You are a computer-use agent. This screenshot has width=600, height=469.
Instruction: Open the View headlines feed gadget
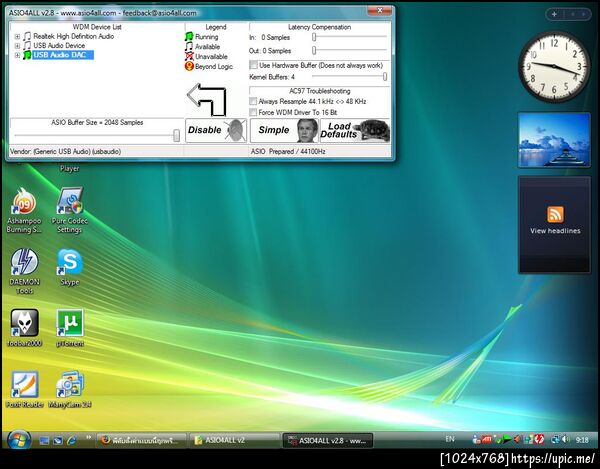(x=555, y=225)
